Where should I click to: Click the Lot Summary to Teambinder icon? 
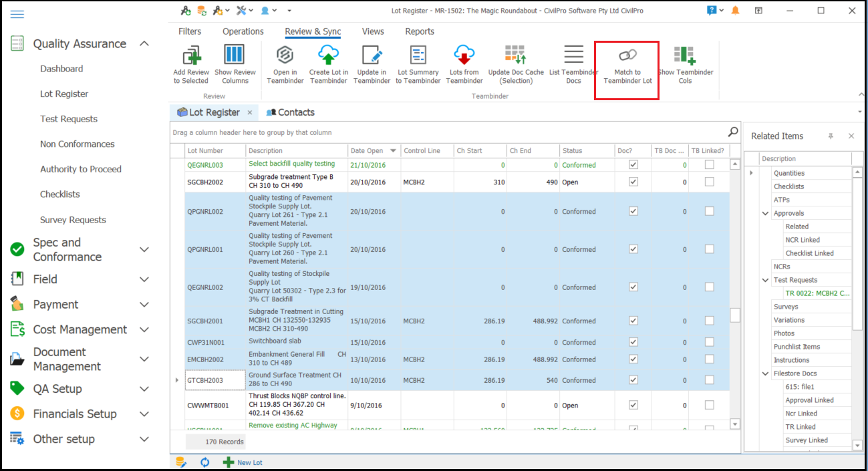(418, 54)
